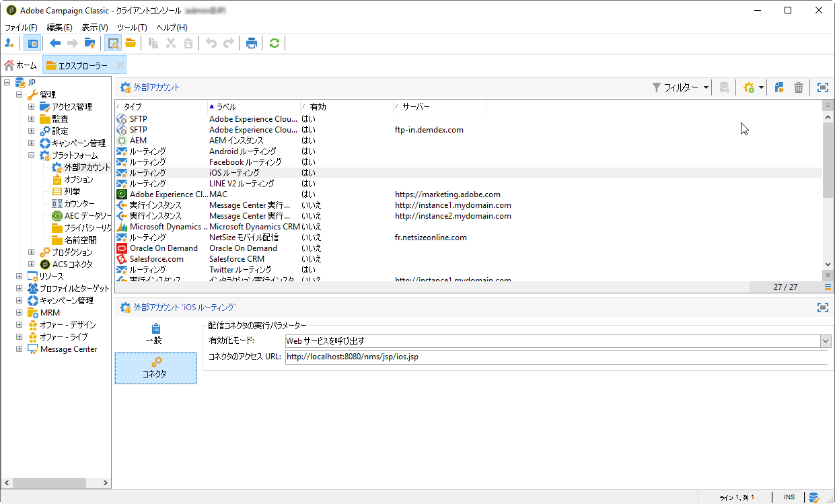Sort by the ラベル column header
This screenshot has height=504, width=835.
pos(254,106)
